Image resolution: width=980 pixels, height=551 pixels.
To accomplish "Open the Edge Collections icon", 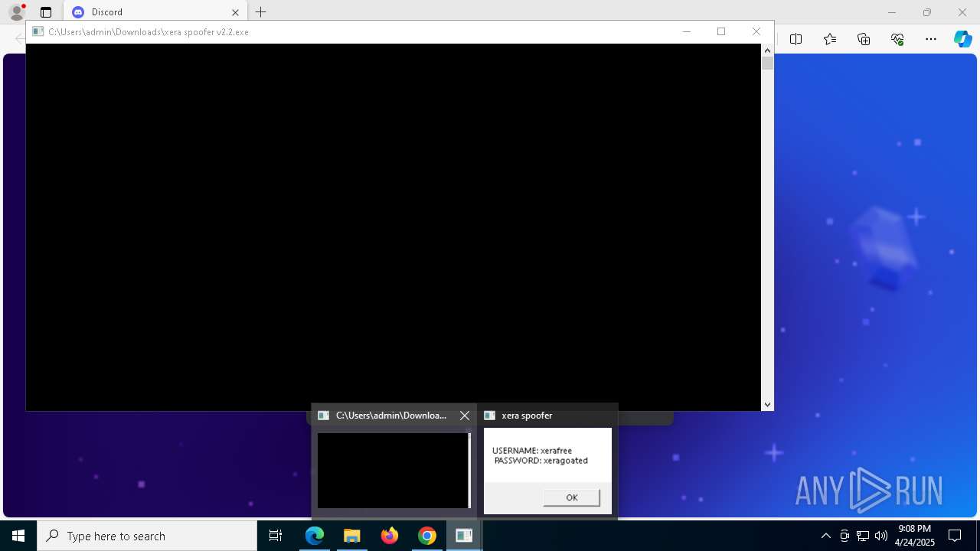I will click(864, 39).
